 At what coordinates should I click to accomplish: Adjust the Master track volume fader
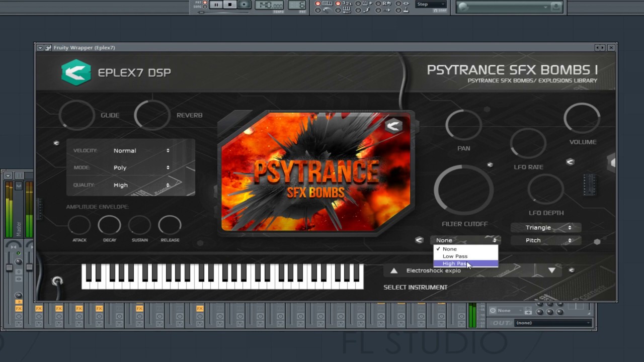9,267
